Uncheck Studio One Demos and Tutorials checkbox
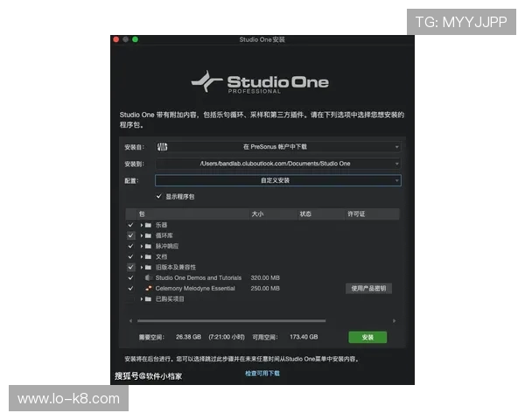The width and height of the screenshot is (525, 420). coord(131,277)
